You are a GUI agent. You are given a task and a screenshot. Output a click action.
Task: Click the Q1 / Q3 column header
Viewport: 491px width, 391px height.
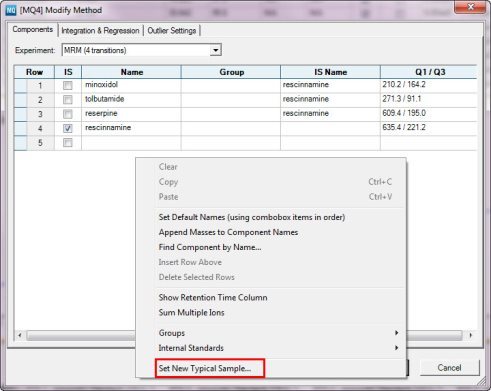(429, 72)
